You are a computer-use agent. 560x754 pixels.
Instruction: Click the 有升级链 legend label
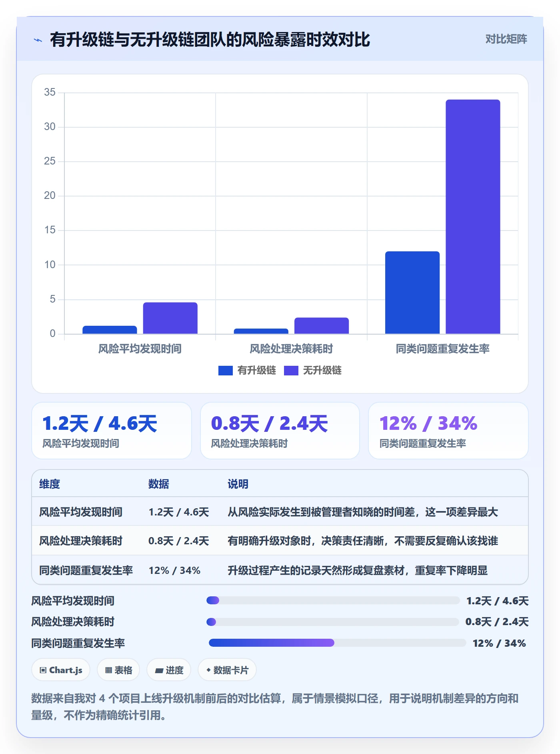256,371
